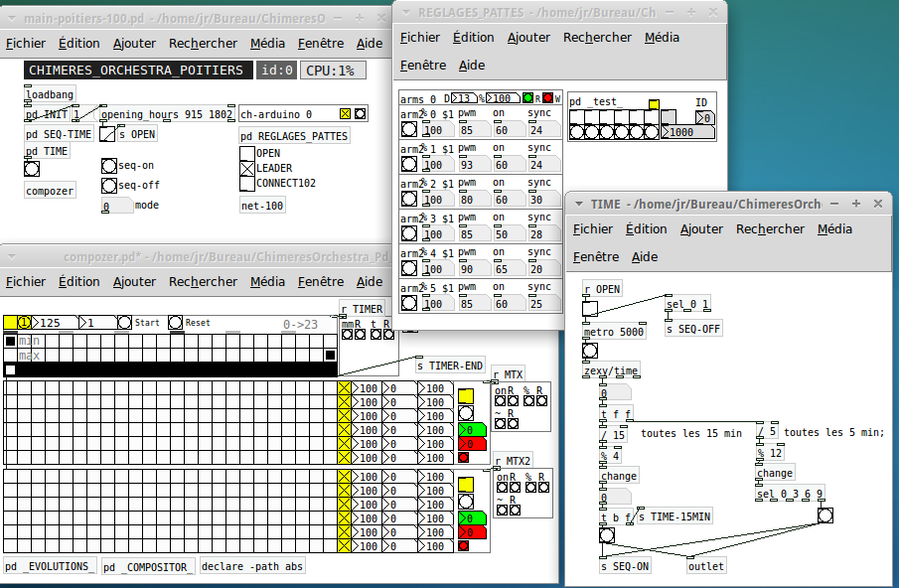
Task: Click the arm2 1 bang button
Action: (409, 165)
